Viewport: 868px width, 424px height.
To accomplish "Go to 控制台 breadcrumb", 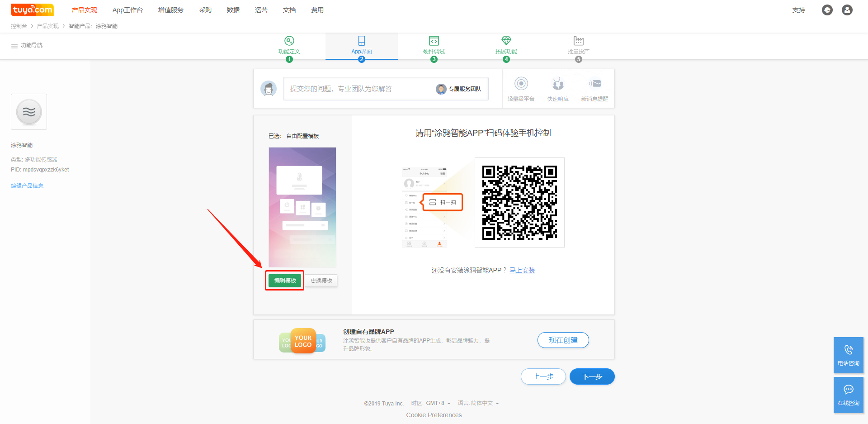I will 19,26.
